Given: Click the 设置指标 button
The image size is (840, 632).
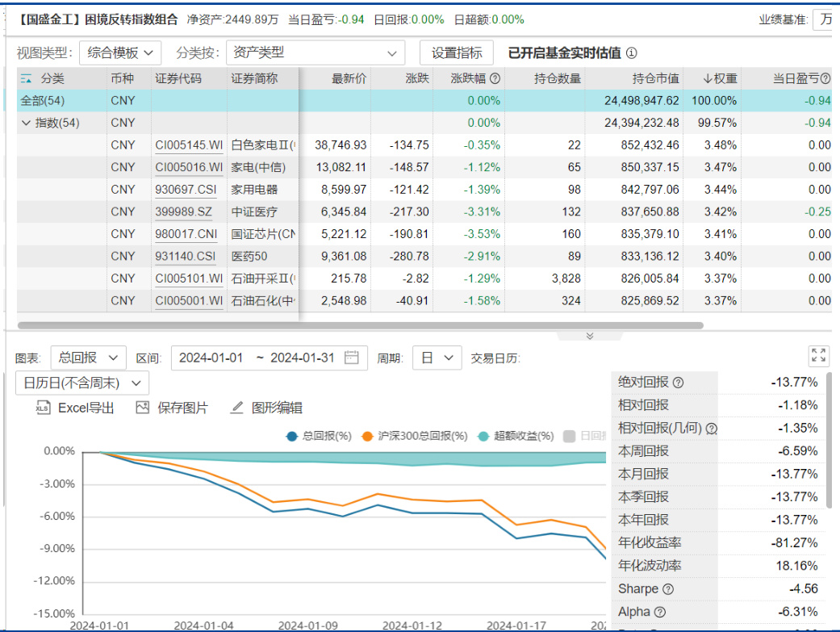Looking at the screenshot, I should [456, 53].
